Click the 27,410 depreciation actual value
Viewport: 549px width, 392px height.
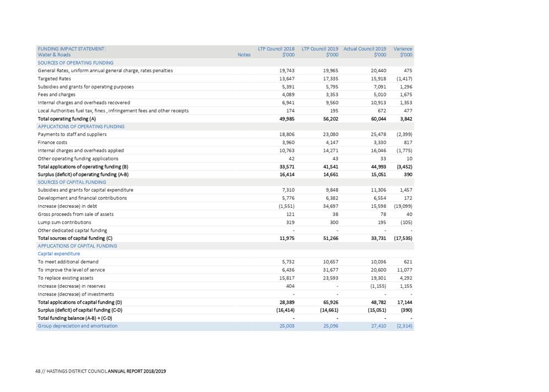(x=379, y=326)
